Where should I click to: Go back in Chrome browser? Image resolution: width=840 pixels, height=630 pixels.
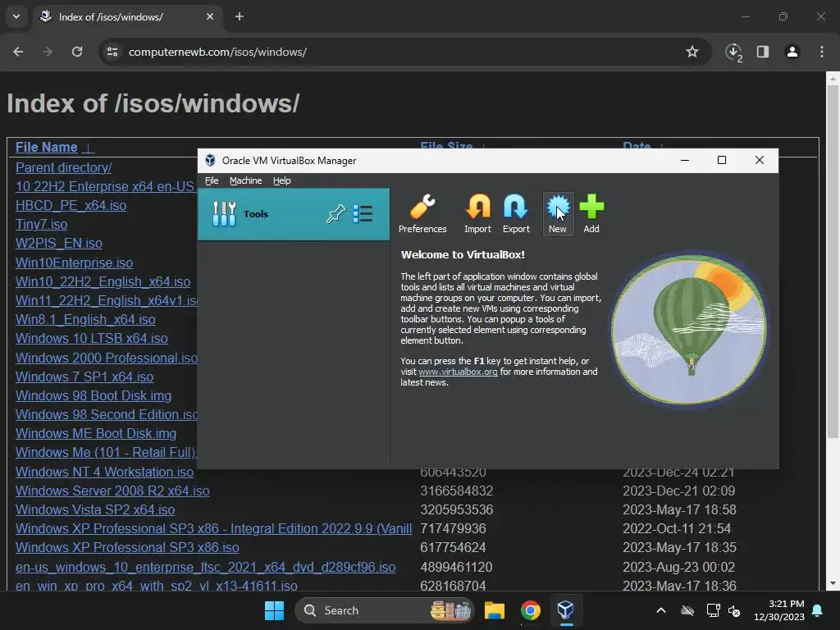(18, 52)
